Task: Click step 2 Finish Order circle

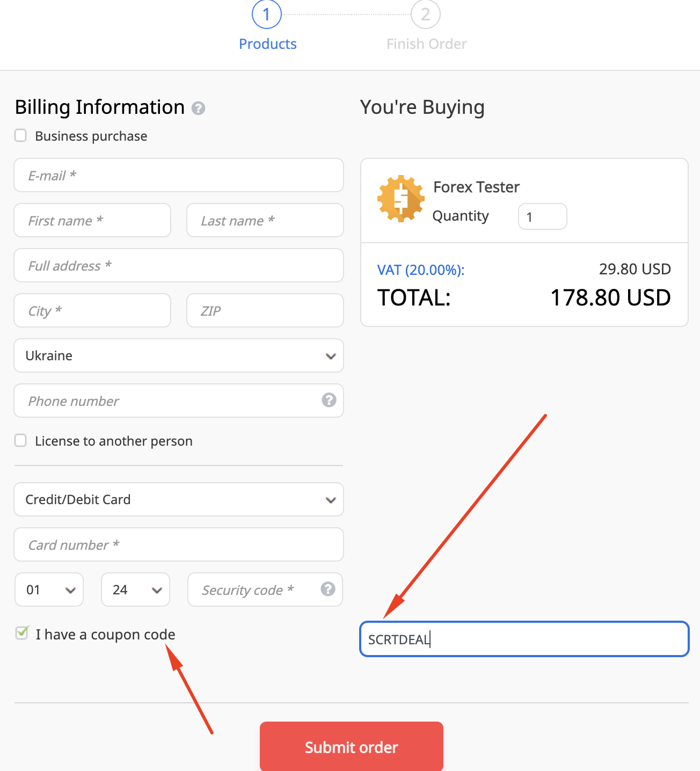Action: (425, 14)
